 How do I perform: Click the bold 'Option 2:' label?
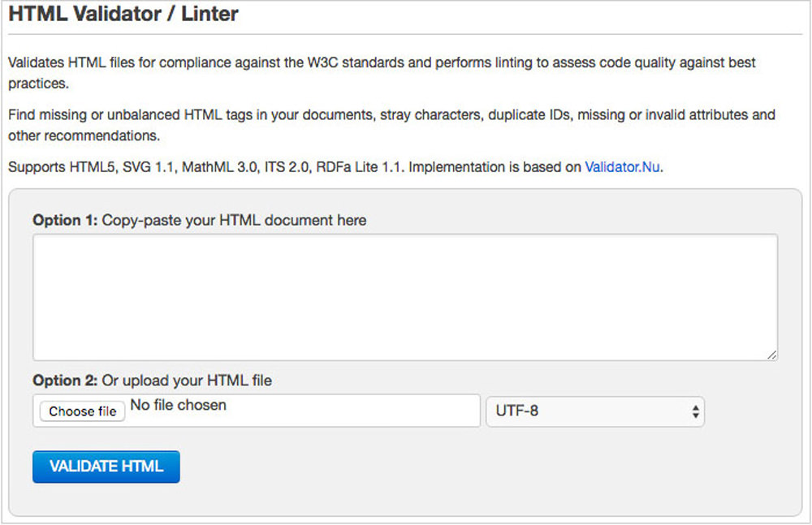(65, 381)
